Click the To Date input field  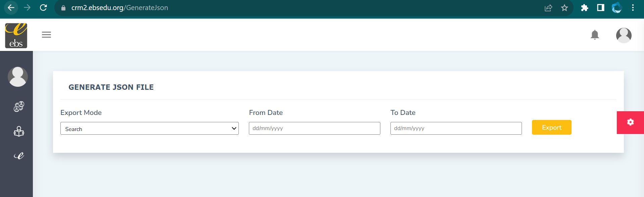pyautogui.click(x=456, y=128)
